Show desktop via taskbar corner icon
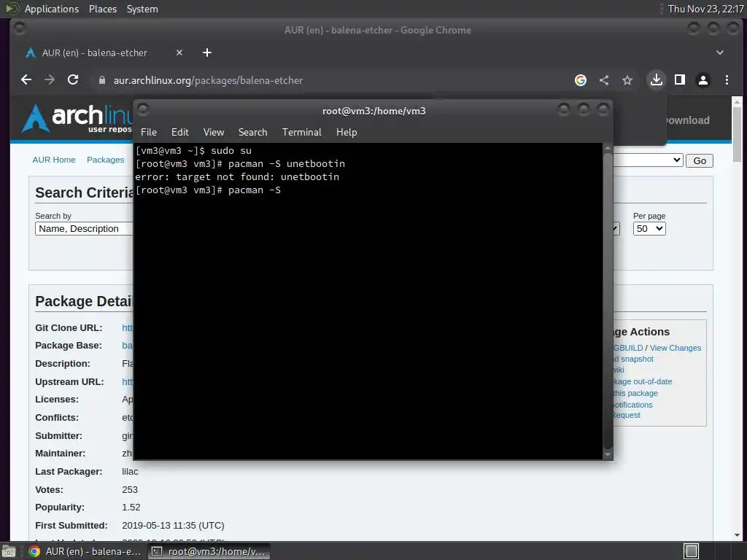747x560 pixels. coord(9,551)
